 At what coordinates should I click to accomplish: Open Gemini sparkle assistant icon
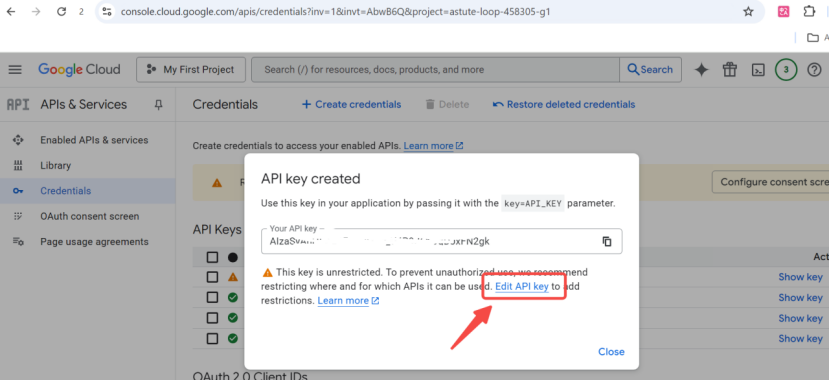pyautogui.click(x=701, y=70)
